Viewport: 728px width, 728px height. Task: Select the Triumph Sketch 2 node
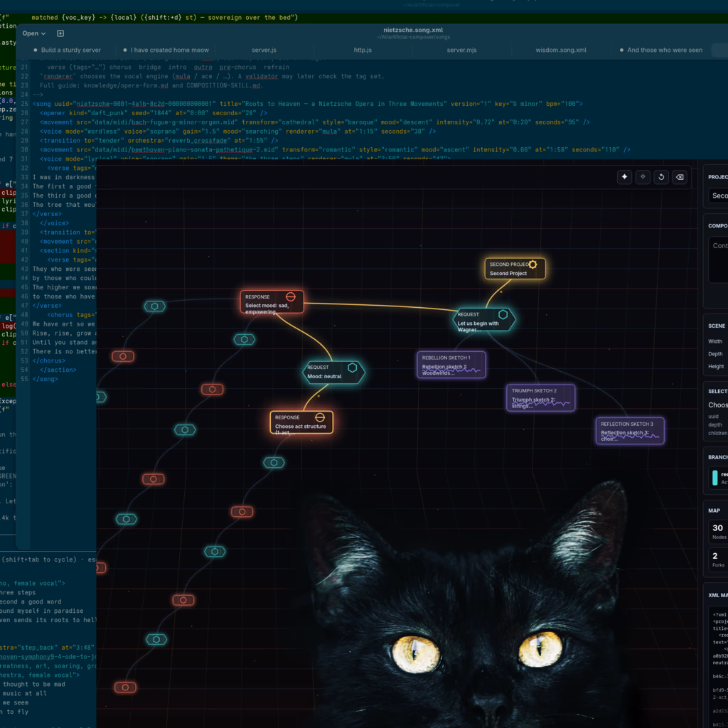coord(540,398)
